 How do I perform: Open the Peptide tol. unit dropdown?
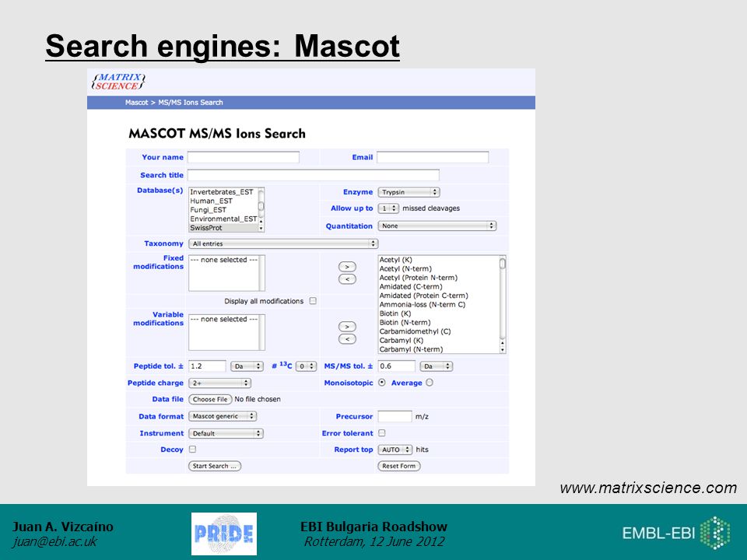coord(247,366)
